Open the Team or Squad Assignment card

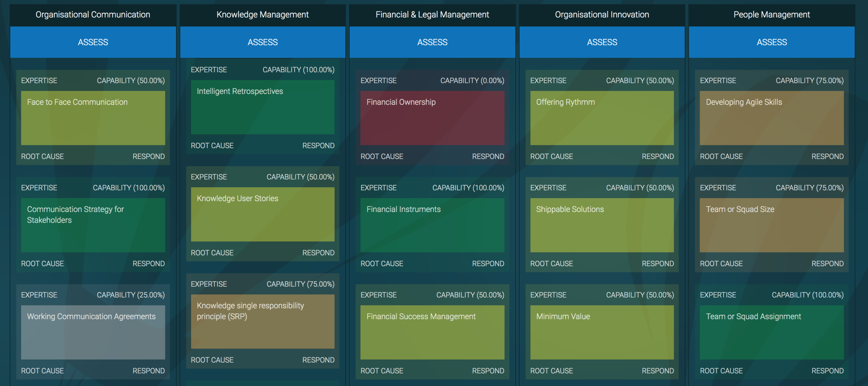[772, 332]
